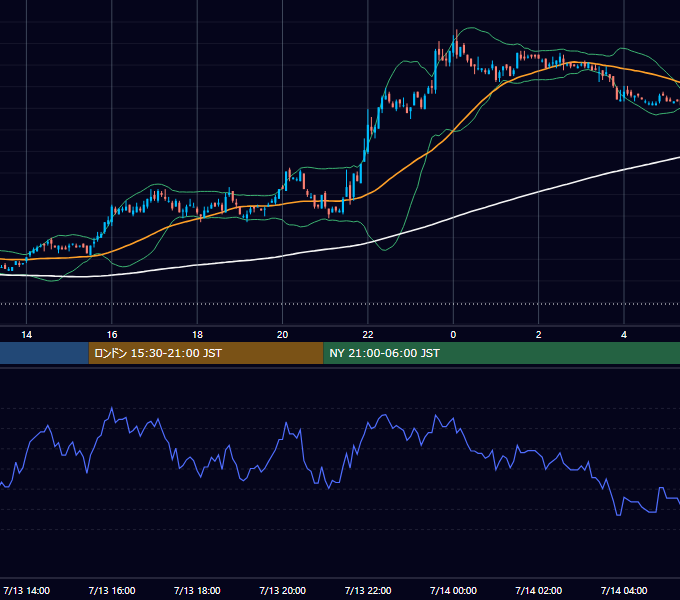680x600 pixels.
Task: Click hour label 14 on price chart axis
Action: tap(26, 335)
